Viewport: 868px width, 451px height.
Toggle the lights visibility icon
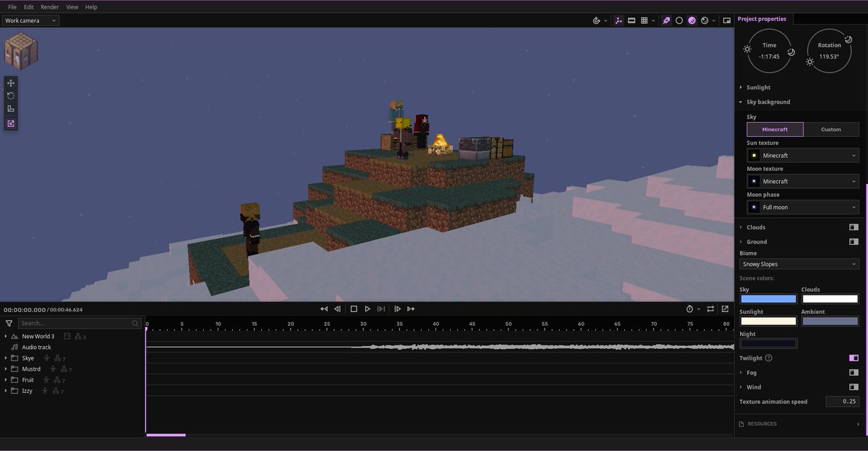tap(666, 21)
